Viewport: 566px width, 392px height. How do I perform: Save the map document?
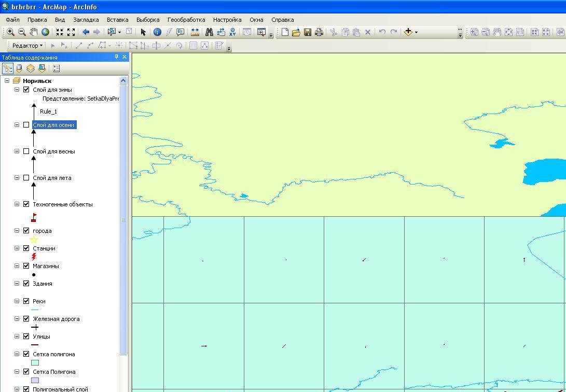[308, 32]
